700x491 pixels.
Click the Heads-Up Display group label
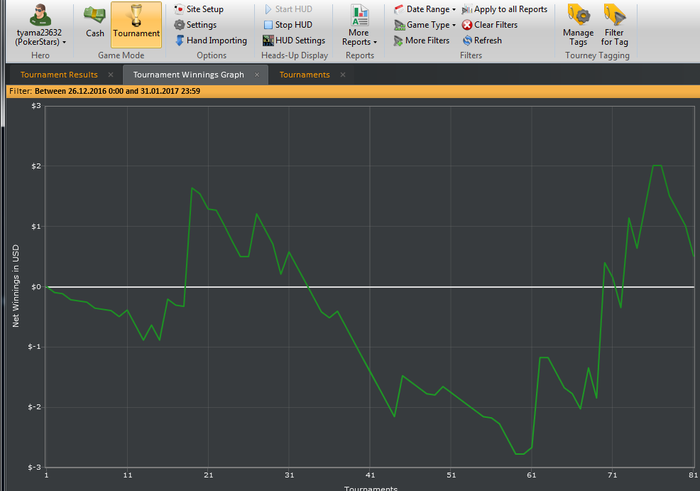(x=295, y=55)
